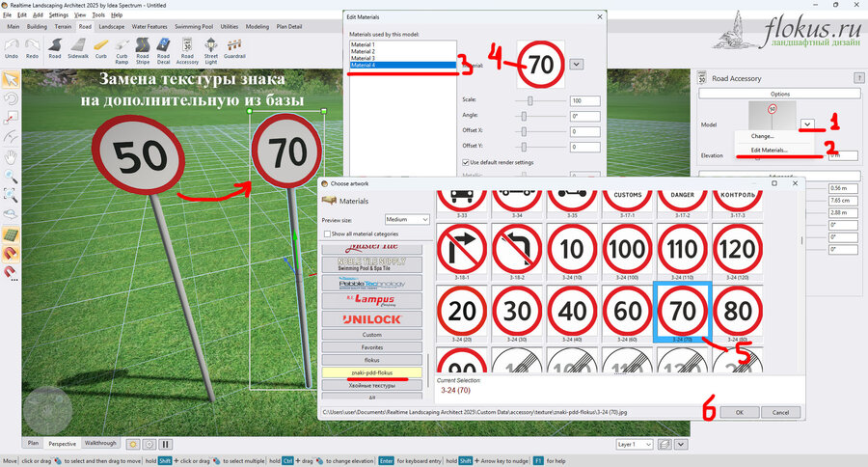Select the Guardrail tool

(x=234, y=48)
